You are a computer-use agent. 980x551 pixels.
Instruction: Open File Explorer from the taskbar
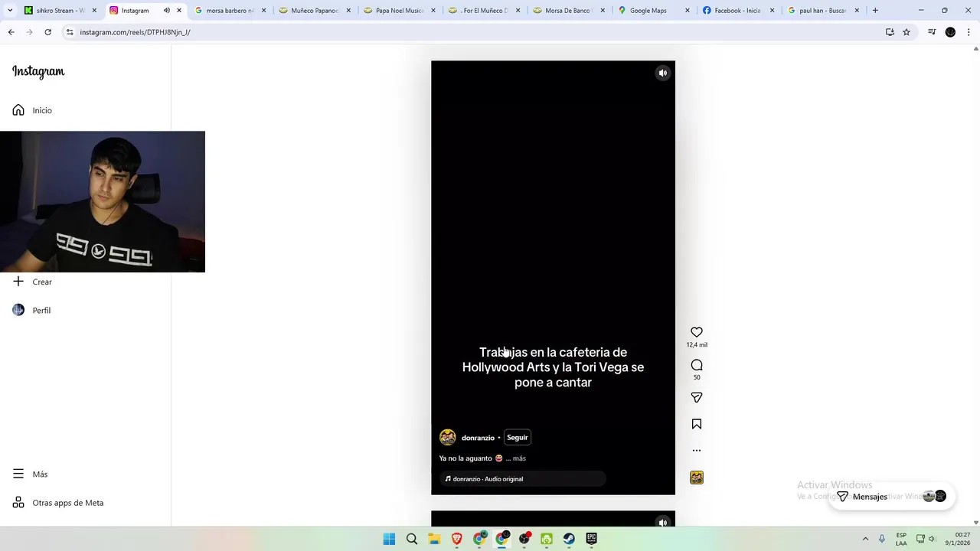pyautogui.click(x=434, y=539)
